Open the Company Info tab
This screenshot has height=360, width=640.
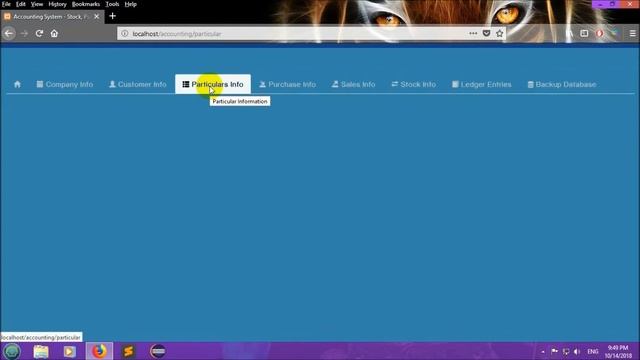(x=65, y=84)
